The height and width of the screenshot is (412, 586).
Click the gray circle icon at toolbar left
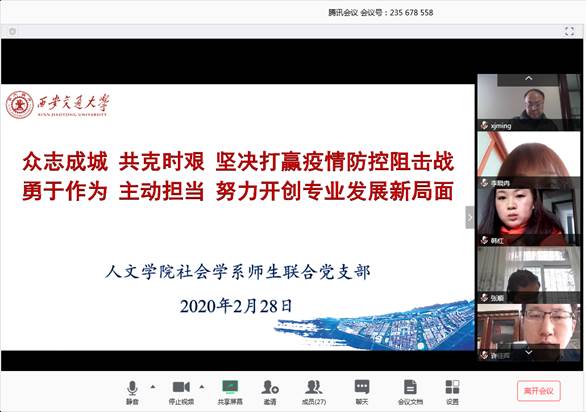click(x=12, y=31)
